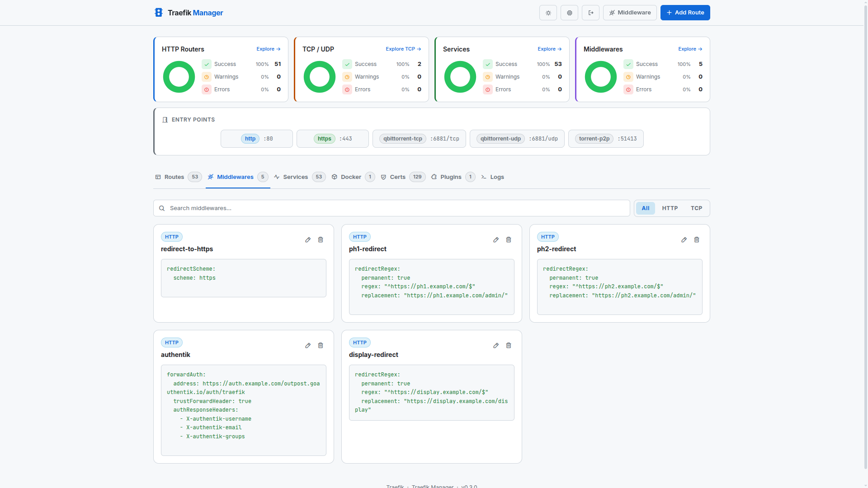Screen dimensions: 868x488
Task: Filter middlewares by TCP type
Action: tap(696, 208)
